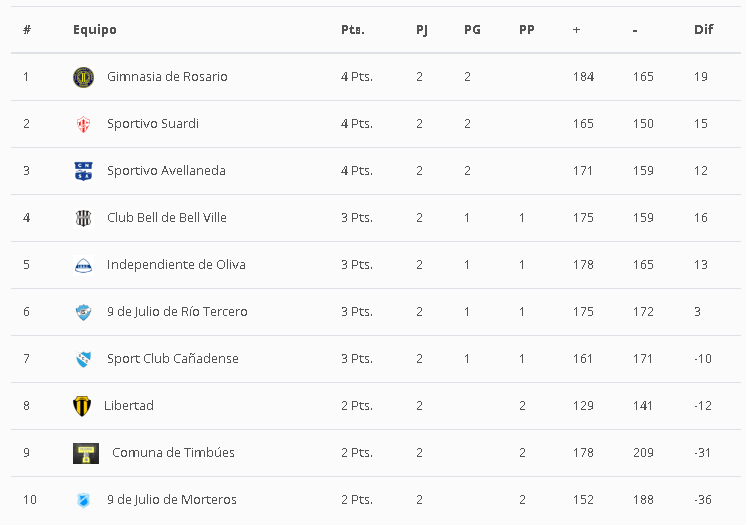
Task: Sort table by the Pts. column header
Action: click(352, 30)
